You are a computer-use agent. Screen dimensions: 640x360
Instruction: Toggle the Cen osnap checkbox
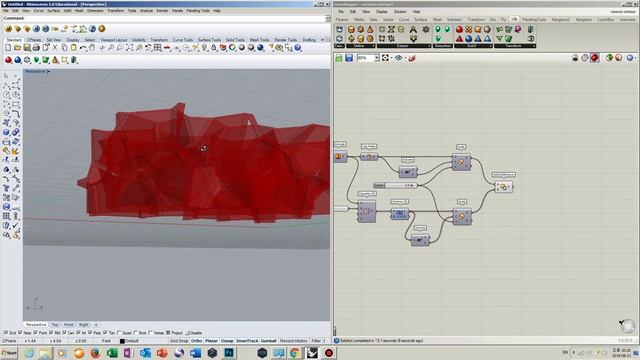tap(64, 333)
